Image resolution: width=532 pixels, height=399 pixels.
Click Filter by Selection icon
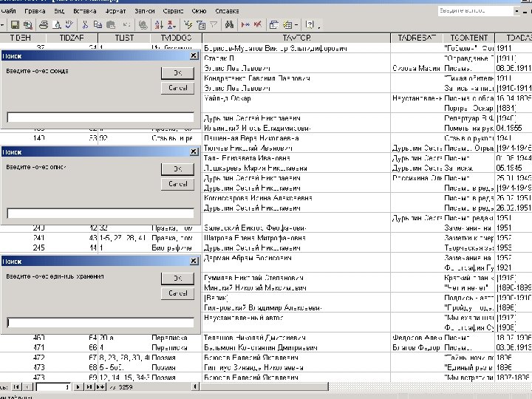188,24
